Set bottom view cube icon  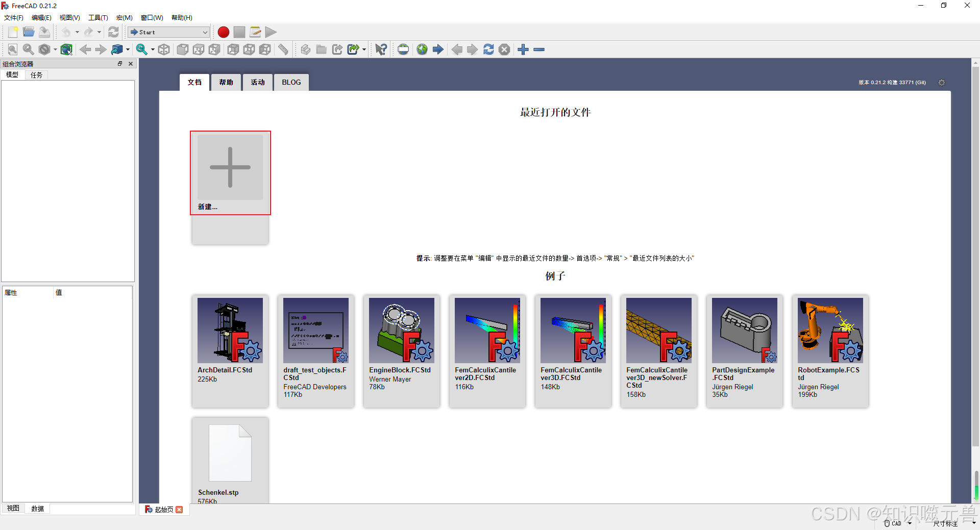click(x=249, y=49)
